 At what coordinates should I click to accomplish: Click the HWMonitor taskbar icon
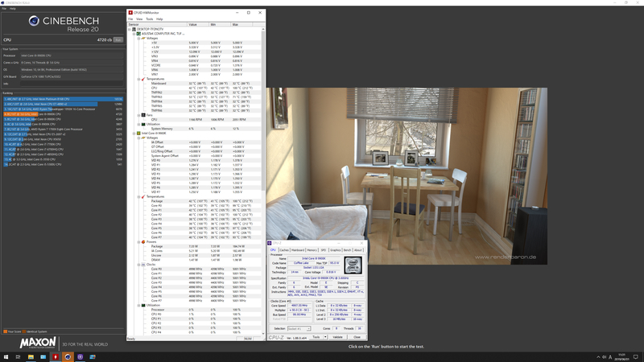tap(56, 357)
